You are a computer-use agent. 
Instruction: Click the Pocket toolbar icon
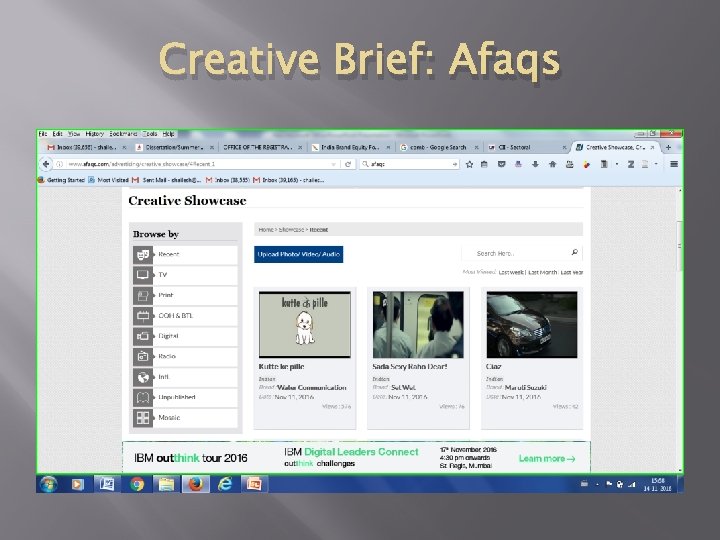(x=501, y=164)
